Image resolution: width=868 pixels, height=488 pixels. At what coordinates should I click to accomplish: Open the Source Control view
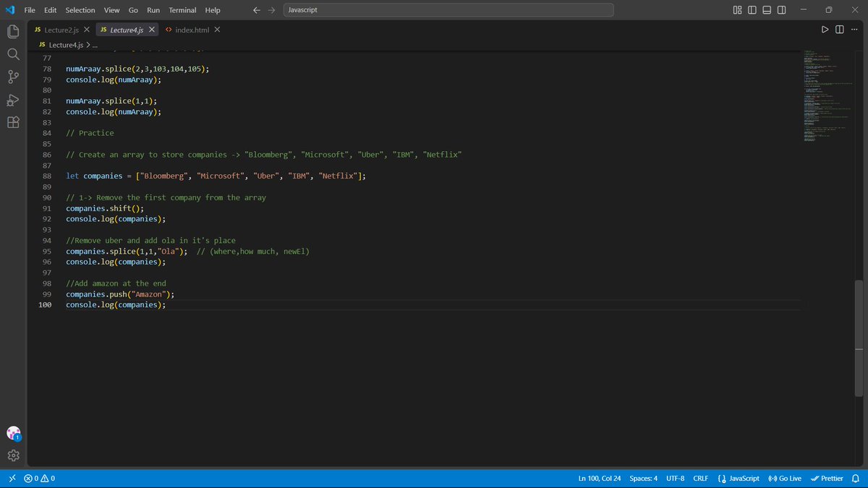pos(13,77)
